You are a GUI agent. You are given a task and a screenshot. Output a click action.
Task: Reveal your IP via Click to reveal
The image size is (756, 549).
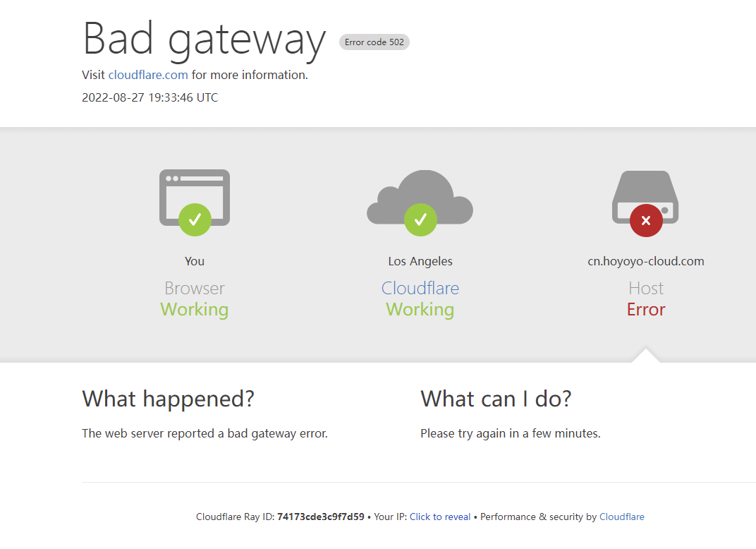point(440,517)
